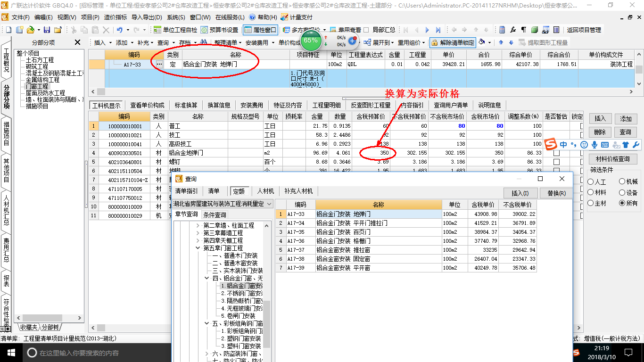Click Sogou IME microphone icon
644x362 pixels.
(594, 145)
